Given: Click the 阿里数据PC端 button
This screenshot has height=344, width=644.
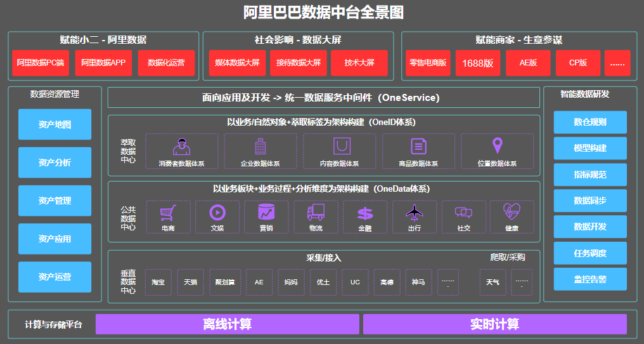Looking at the screenshot, I should 41,63.
